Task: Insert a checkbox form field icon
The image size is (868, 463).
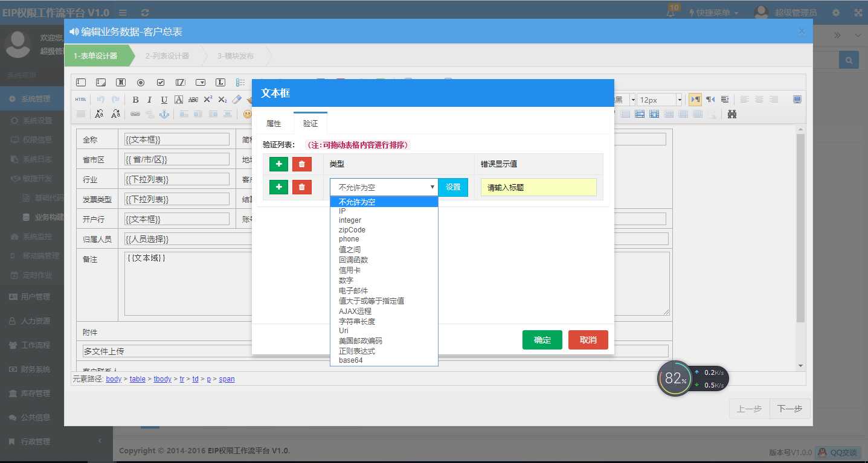Action: [160, 83]
